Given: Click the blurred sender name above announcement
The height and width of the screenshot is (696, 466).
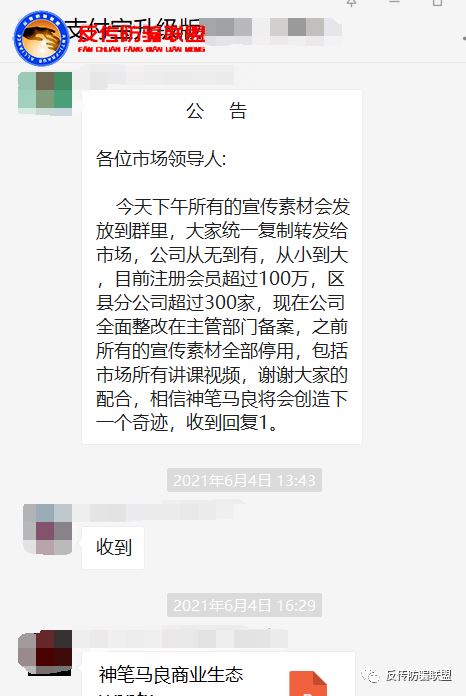Looking at the screenshot, I should point(162,77).
